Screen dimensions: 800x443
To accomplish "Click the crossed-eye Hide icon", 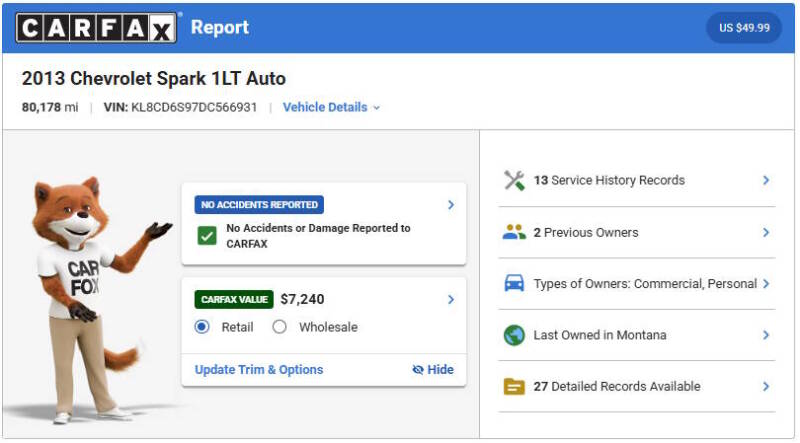I will pyautogui.click(x=418, y=370).
